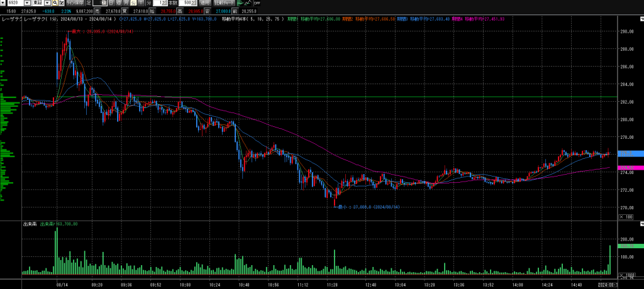Select the 日 daily timeframe button
Screen dimensions: 644x289
point(111,3)
